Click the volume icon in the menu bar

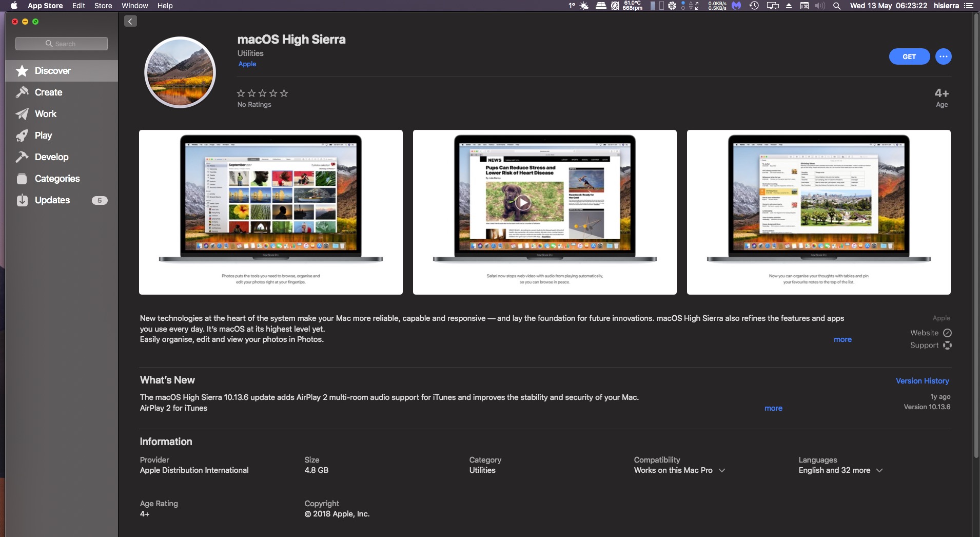820,6
